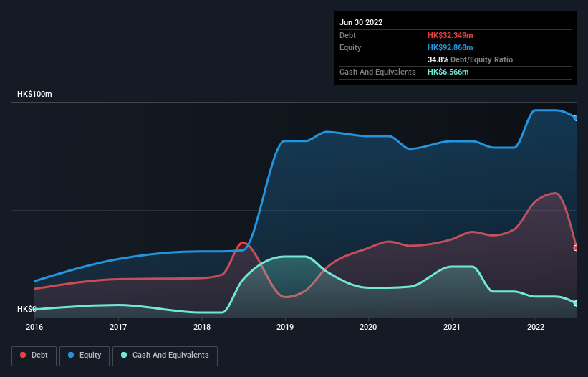This screenshot has height=377, width=588.
Task: Click the teal Cash And Equivalents legend dot
Action: coord(124,355)
